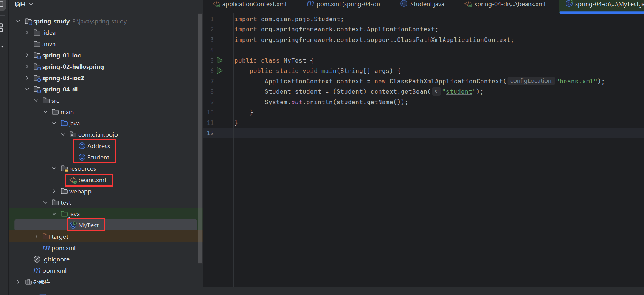Switch to Student.java tab
The height and width of the screenshot is (295, 644).
[x=422, y=4]
